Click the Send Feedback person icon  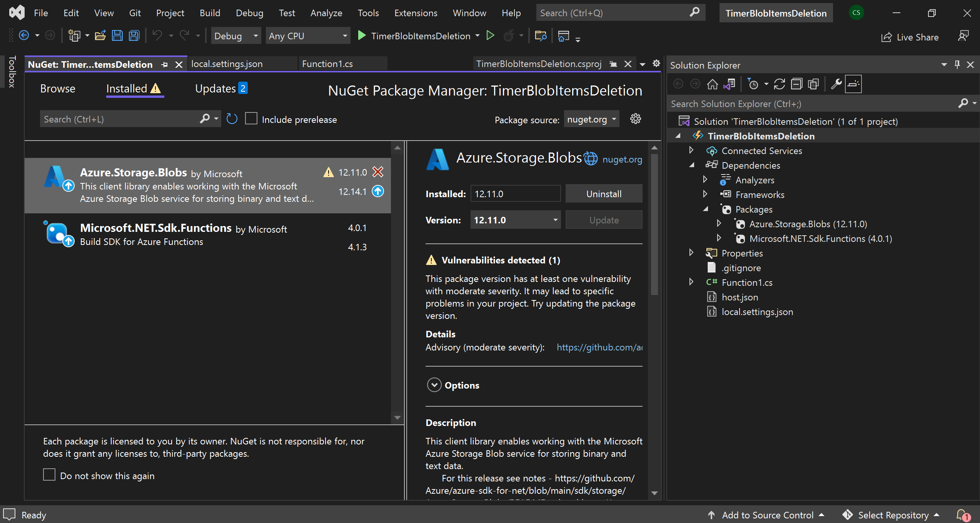coord(963,36)
